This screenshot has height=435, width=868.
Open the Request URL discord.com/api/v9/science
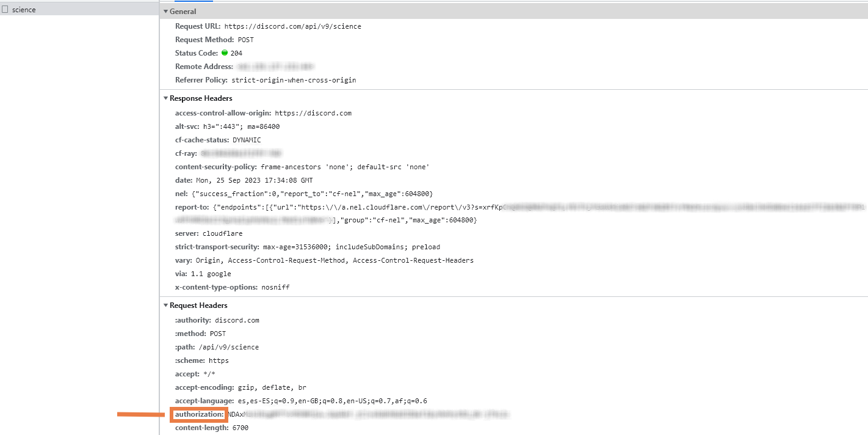click(x=293, y=26)
